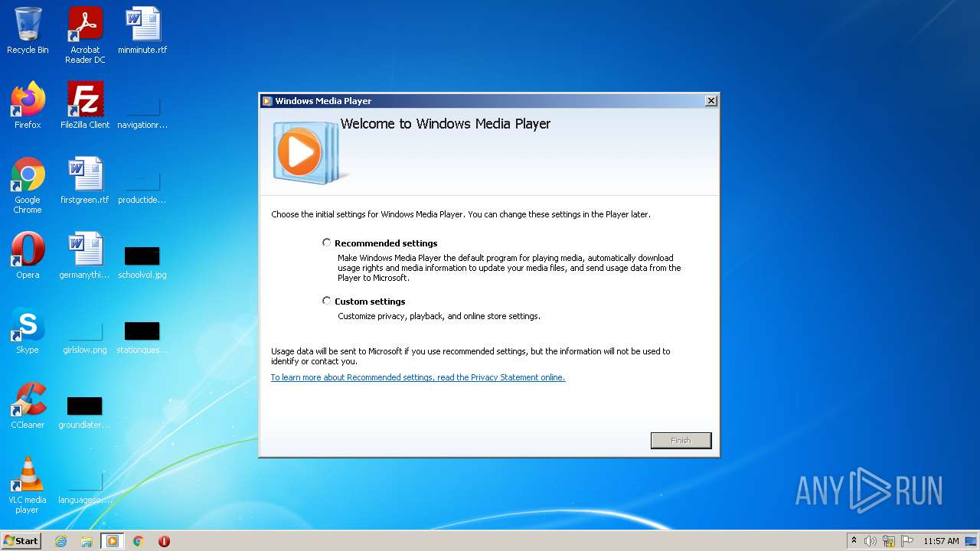Open Opera from the taskbar

[x=164, y=541]
